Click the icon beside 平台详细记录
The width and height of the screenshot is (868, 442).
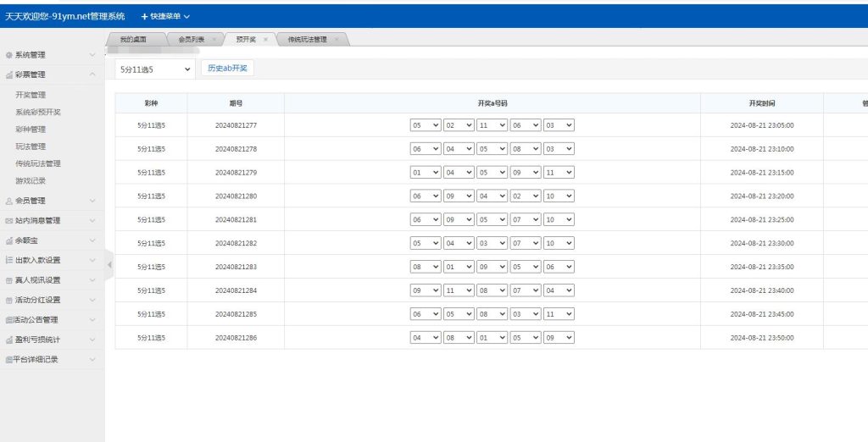[x=8, y=360]
